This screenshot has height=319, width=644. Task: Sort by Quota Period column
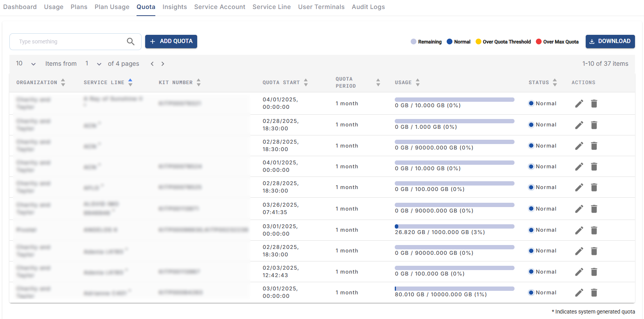tap(378, 82)
